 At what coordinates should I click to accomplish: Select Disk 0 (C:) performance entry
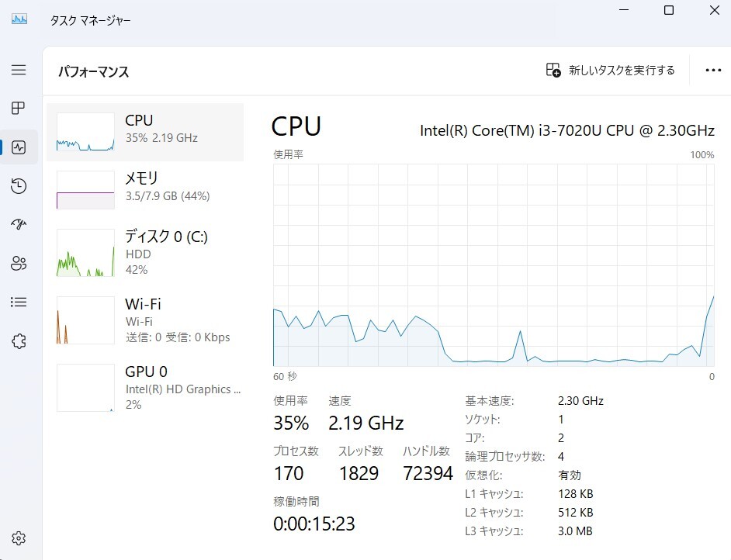(145, 252)
